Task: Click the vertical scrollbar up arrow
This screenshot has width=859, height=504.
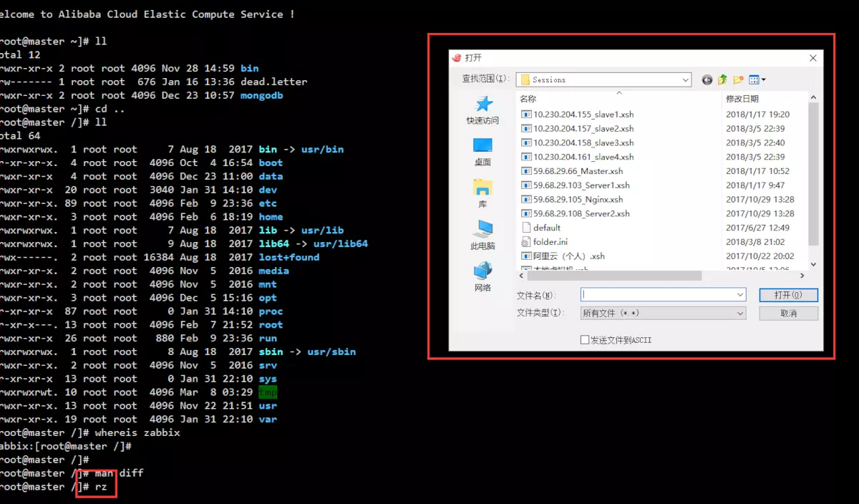Action: coord(812,98)
